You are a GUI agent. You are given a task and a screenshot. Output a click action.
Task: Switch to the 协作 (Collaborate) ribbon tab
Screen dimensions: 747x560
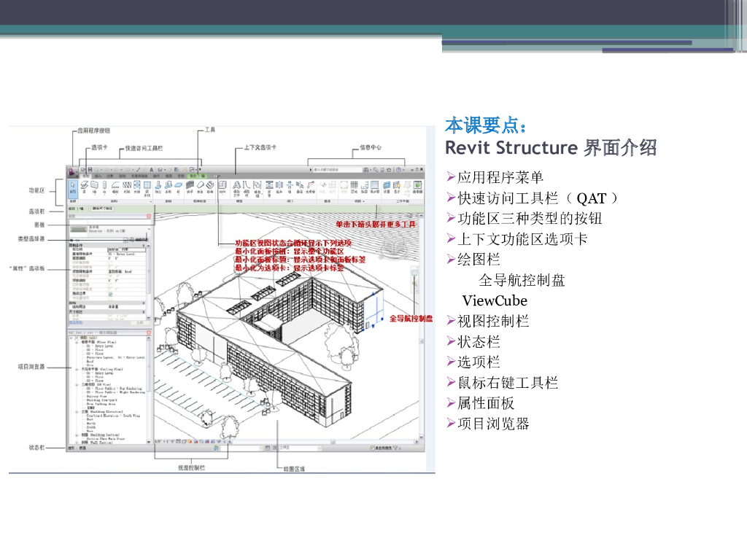coord(156,176)
